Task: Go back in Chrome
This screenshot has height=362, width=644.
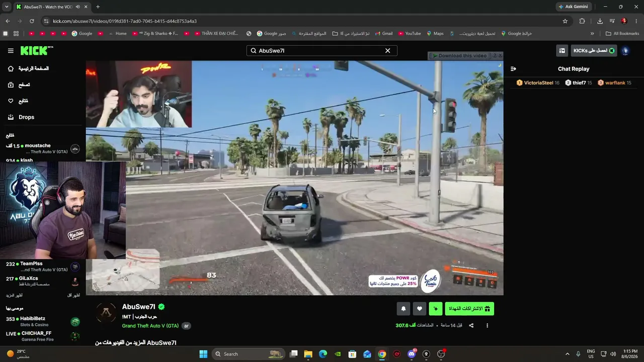Action: tap(8, 21)
